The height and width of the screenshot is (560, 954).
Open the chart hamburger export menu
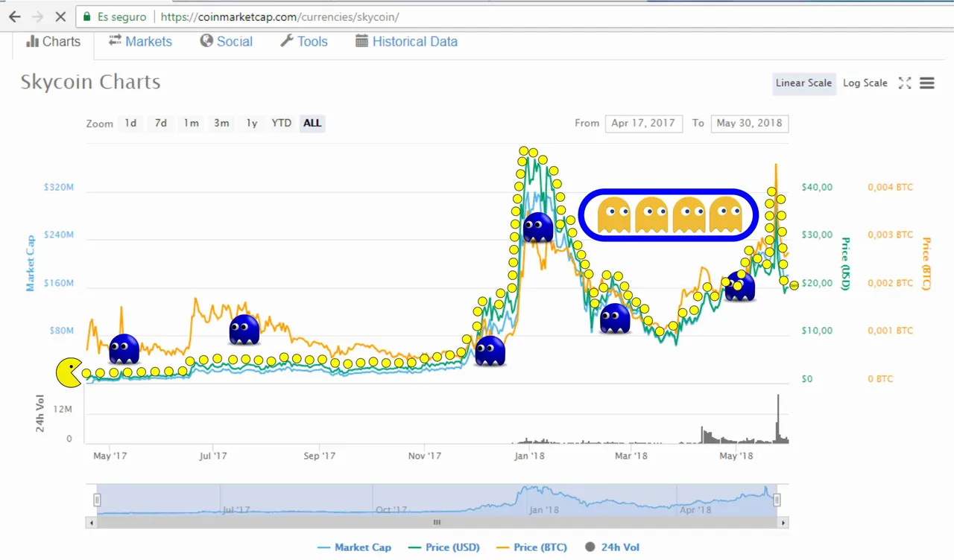coord(927,83)
